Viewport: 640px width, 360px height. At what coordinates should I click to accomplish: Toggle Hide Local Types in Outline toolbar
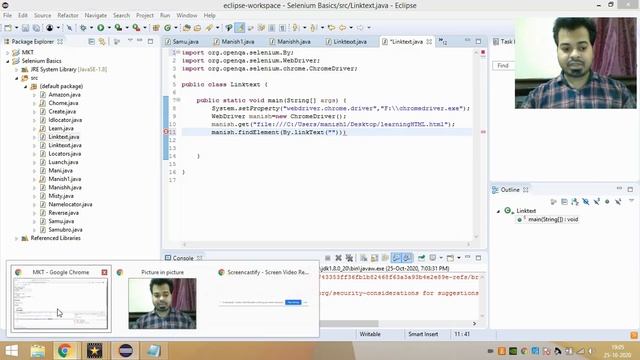click(618, 202)
